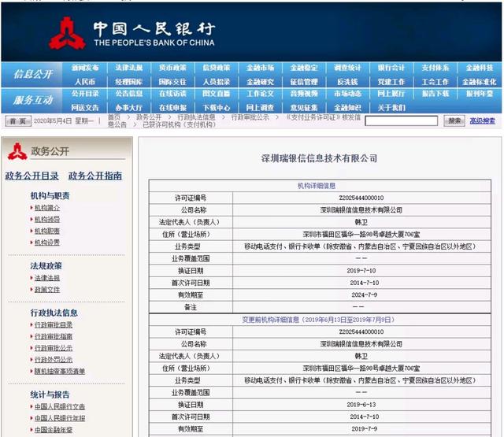Open 人民币 navigation item

click(85, 82)
